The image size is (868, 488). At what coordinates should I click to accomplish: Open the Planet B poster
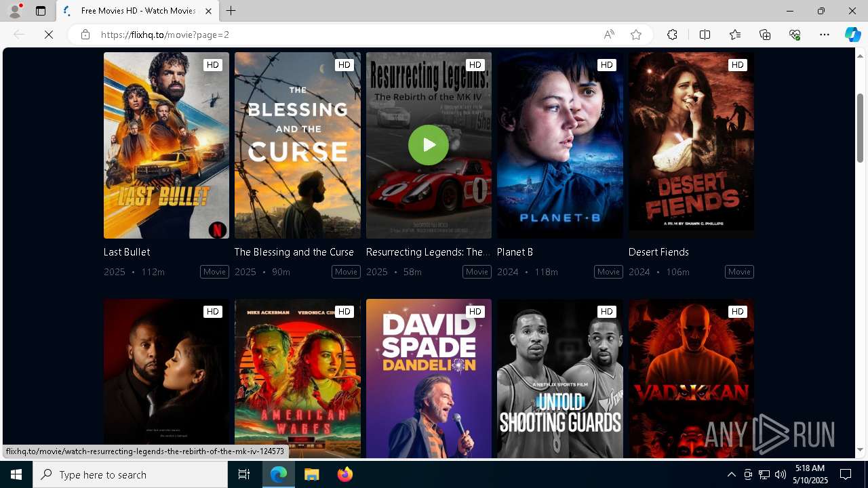coord(560,145)
